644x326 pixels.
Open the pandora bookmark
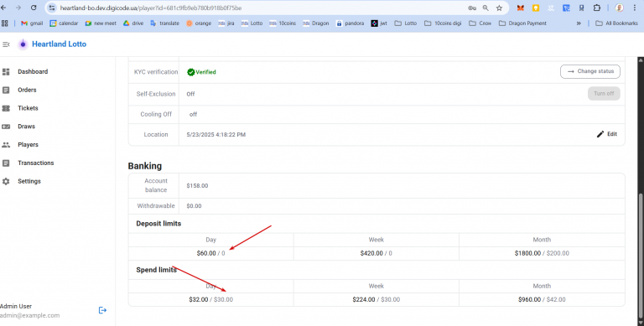350,23
